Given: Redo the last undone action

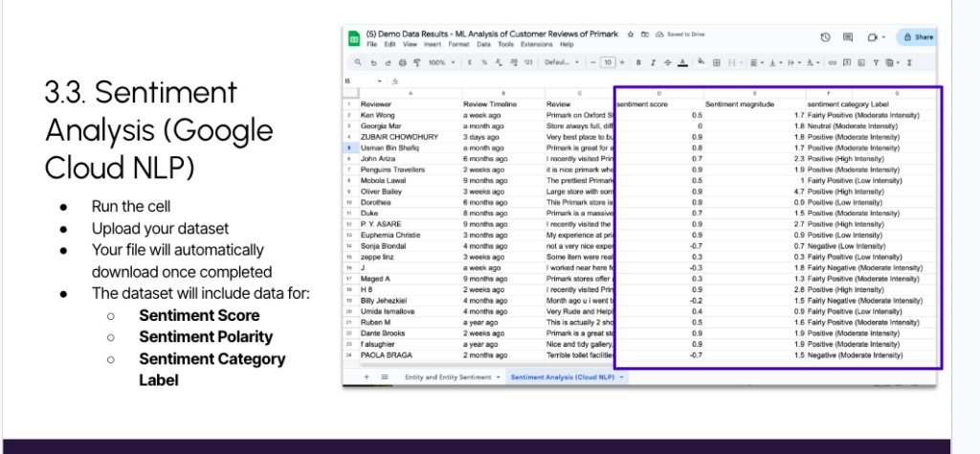Looking at the screenshot, I should click(388, 62).
